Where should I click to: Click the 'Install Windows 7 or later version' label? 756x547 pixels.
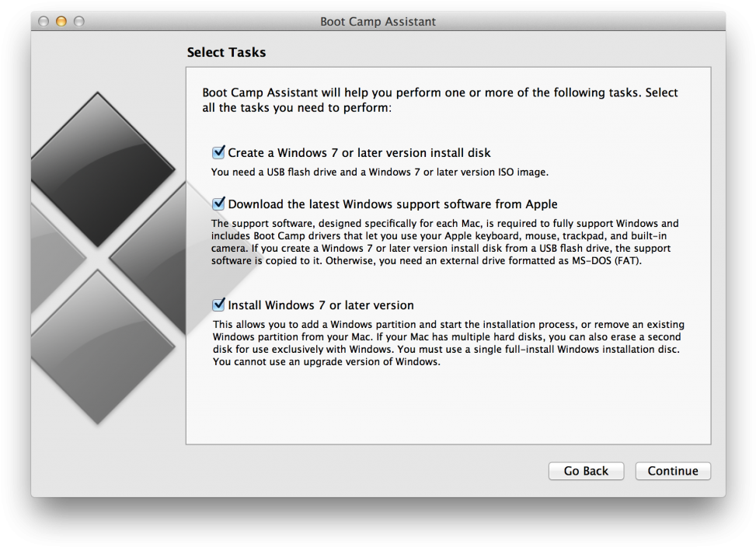click(x=321, y=305)
